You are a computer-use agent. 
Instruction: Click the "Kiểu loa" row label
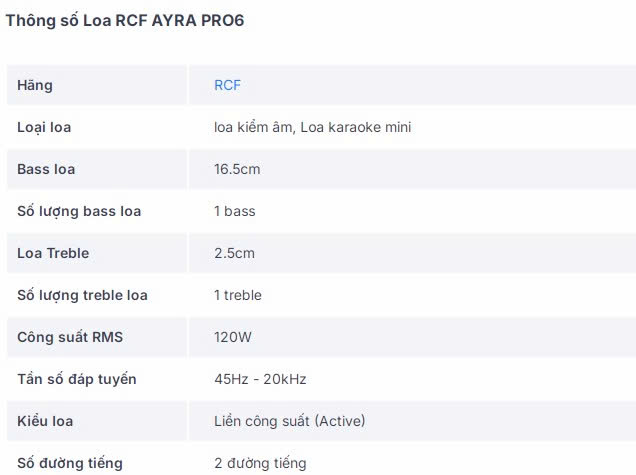45,421
